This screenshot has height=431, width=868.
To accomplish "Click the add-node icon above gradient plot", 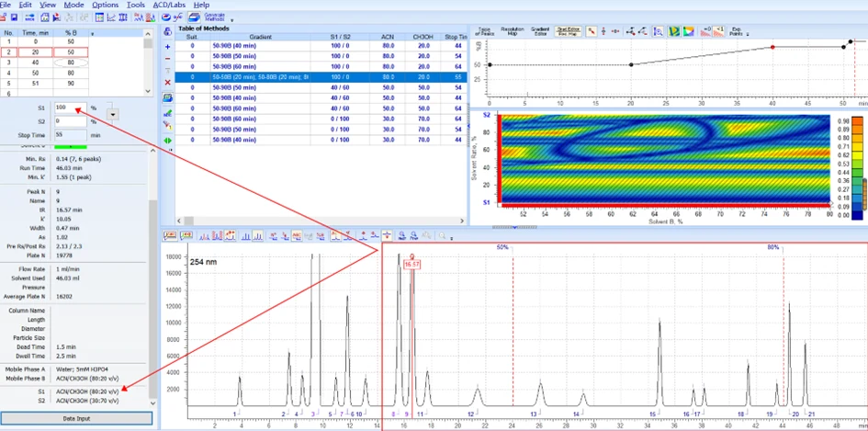I will (630, 30).
